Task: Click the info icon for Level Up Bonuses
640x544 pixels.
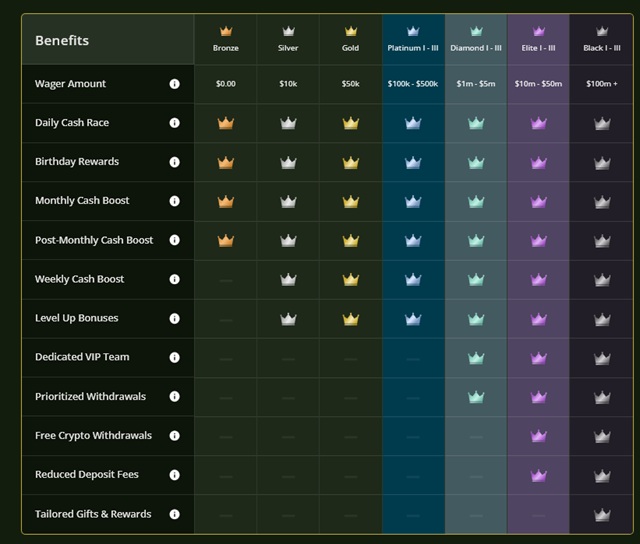Action: tap(174, 318)
